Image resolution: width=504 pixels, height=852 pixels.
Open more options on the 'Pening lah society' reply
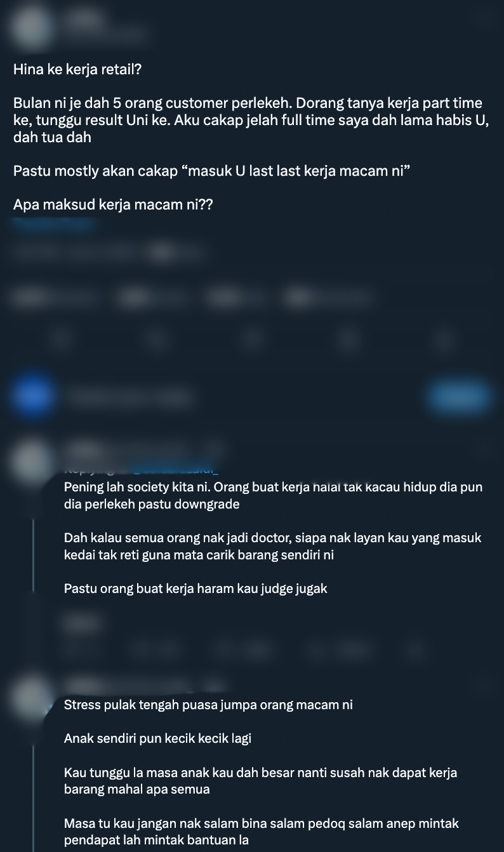tap(485, 451)
